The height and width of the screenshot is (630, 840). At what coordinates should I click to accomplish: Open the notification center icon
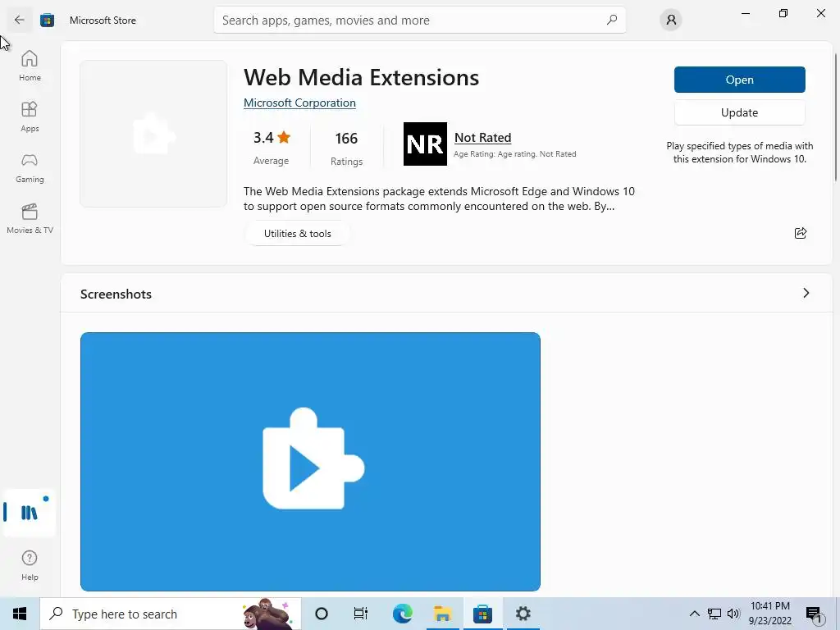coord(815,614)
